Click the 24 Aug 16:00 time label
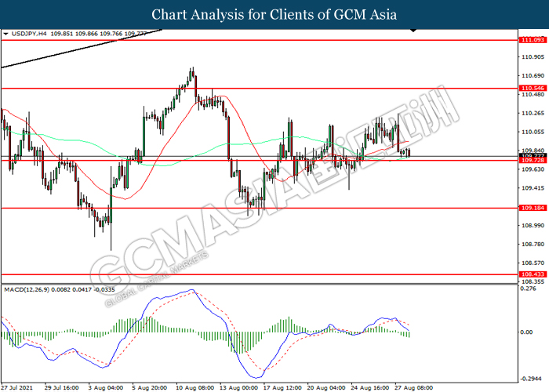The width and height of the screenshot is (549, 392). click(370, 388)
